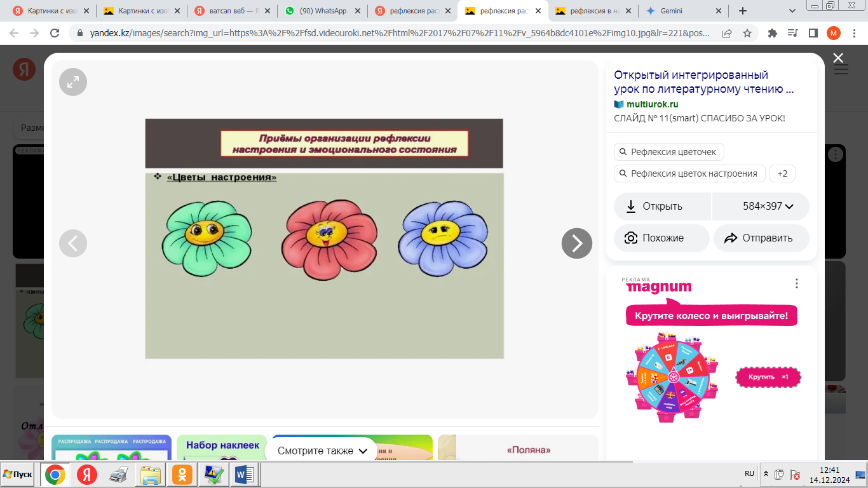Expand the "Смотрите также" section
868x488 pixels.
tap(322, 451)
